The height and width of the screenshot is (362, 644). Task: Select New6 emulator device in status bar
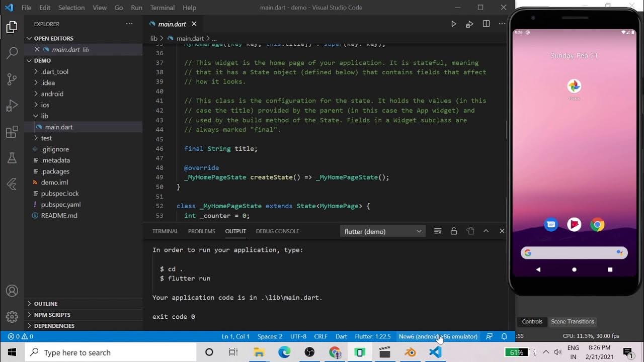(x=438, y=336)
